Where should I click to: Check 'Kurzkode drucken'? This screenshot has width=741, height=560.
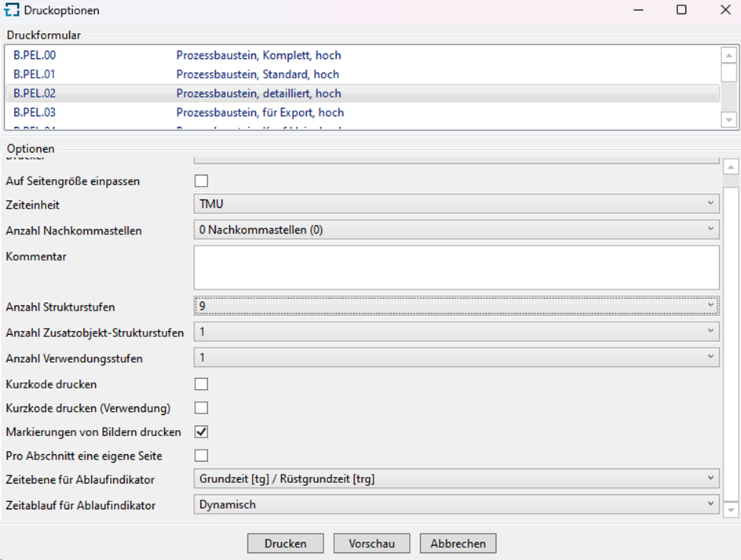(201, 384)
